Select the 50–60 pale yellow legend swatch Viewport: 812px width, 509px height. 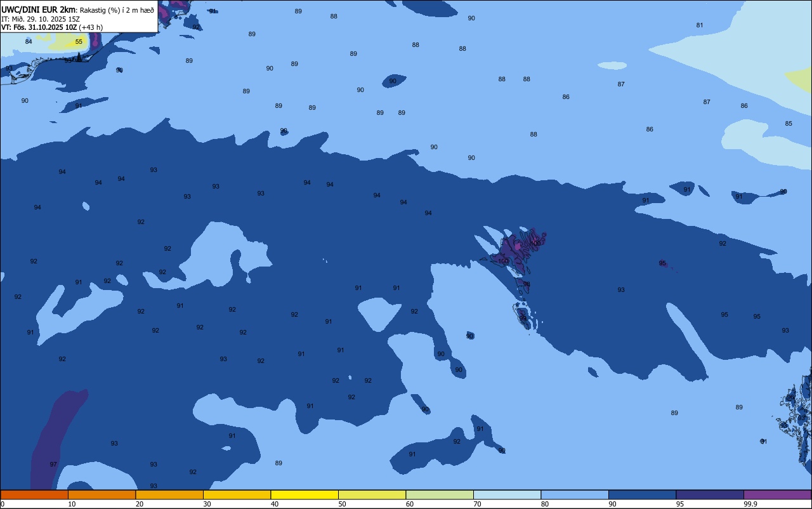point(372,494)
